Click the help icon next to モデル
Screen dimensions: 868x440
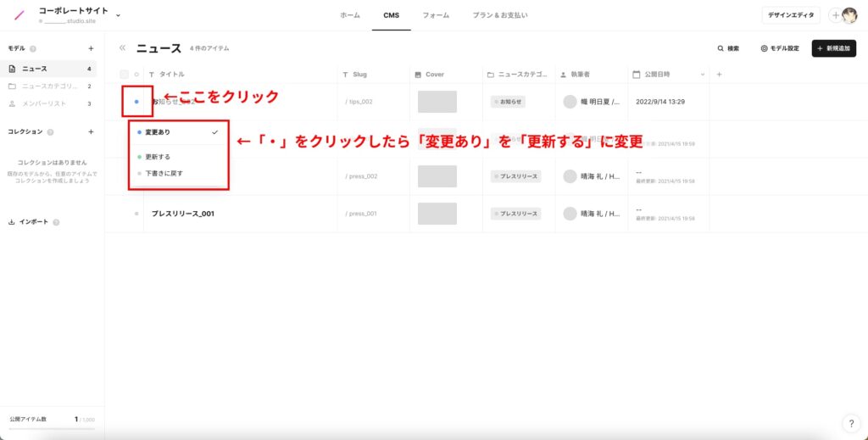(x=33, y=48)
